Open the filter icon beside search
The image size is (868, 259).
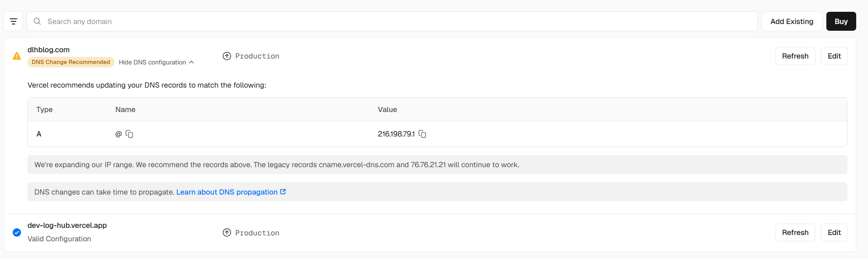pyautogui.click(x=13, y=21)
